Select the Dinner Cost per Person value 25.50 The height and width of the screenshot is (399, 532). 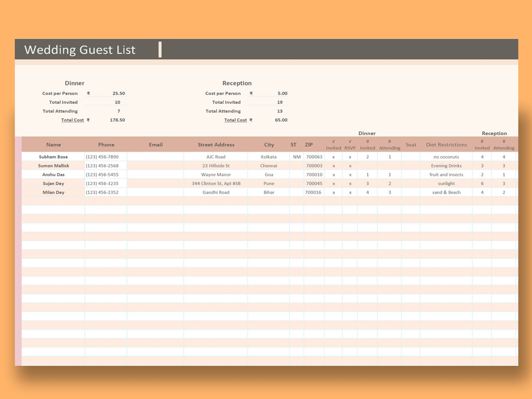click(x=118, y=93)
